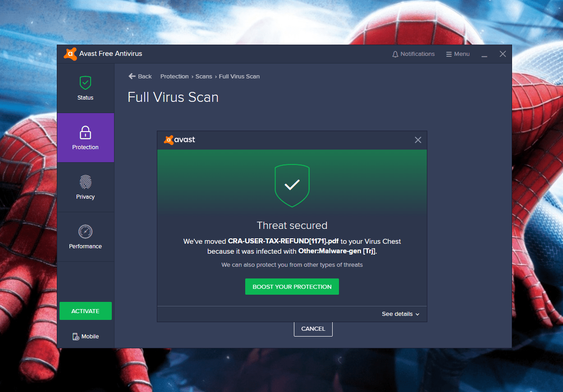The height and width of the screenshot is (392, 563).
Task: Click the chevron next to See details
Action: 418,314
